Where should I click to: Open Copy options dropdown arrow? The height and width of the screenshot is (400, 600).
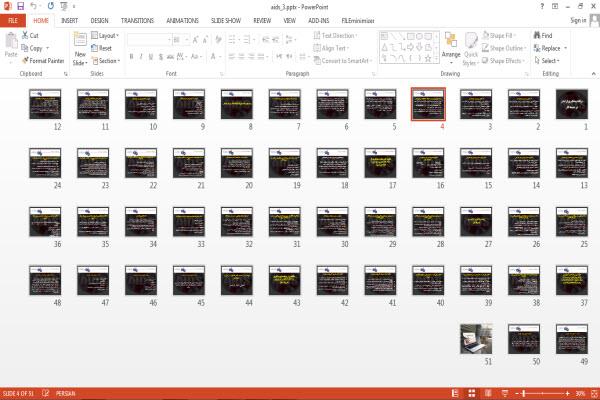click(x=47, y=48)
